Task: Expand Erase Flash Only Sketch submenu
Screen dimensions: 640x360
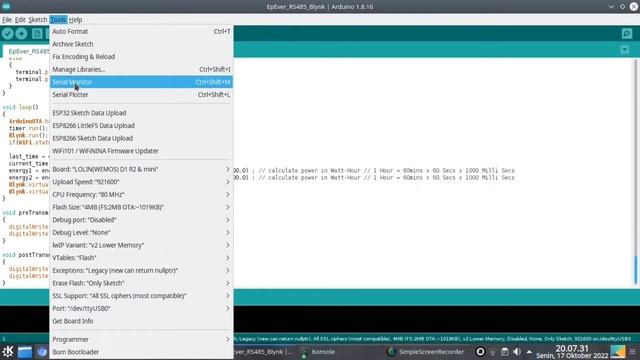Action: coord(141,283)
